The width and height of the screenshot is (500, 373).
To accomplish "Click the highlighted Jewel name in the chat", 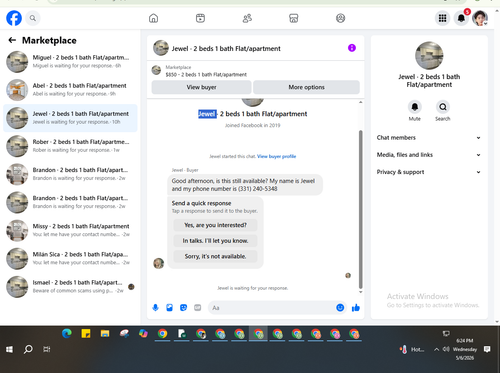I will 207,114.
